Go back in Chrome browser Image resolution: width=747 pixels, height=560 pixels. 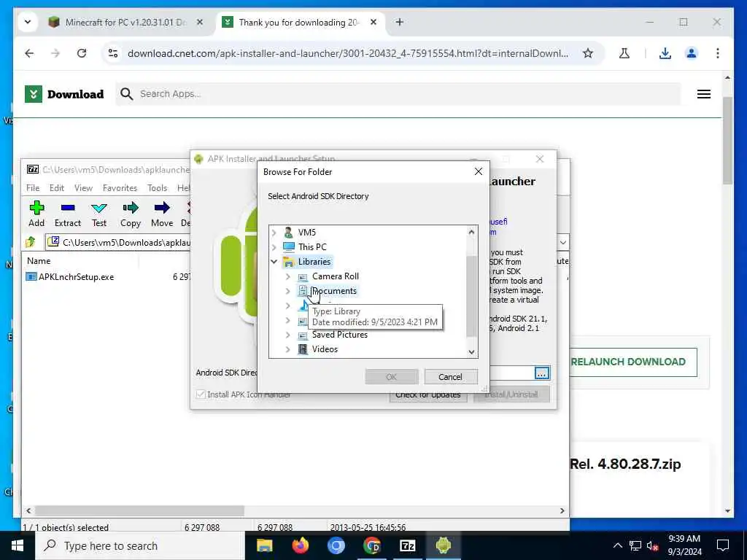tap(29, 53)
